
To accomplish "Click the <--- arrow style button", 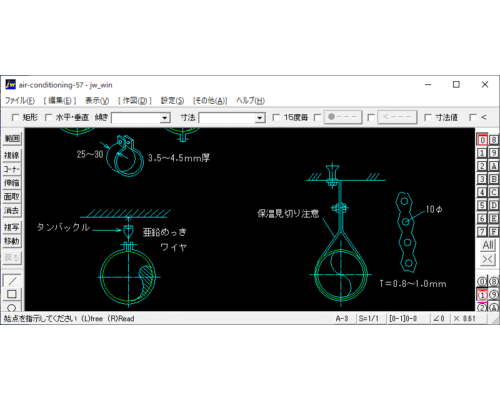I will click(397, 117).
